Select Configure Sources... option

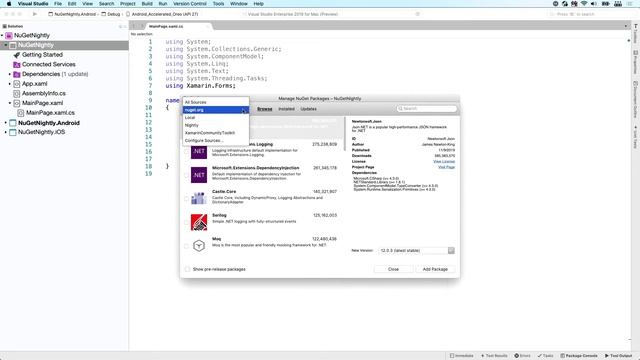(216, 140)
